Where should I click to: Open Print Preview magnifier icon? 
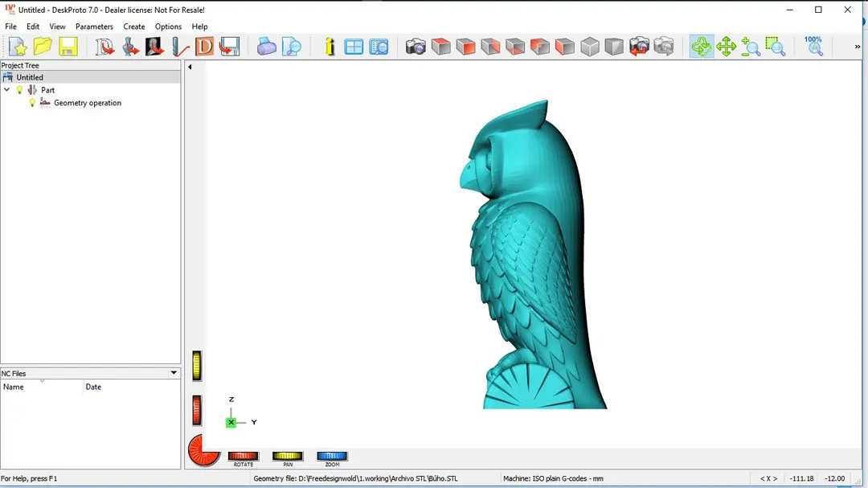click(292, 47)
